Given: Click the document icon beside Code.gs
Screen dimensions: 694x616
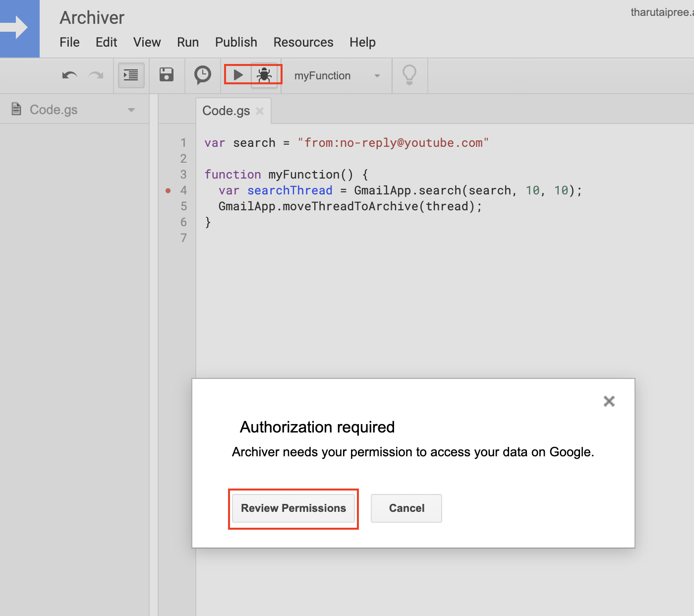Looking at the screenshot, I should coord(16,109).
